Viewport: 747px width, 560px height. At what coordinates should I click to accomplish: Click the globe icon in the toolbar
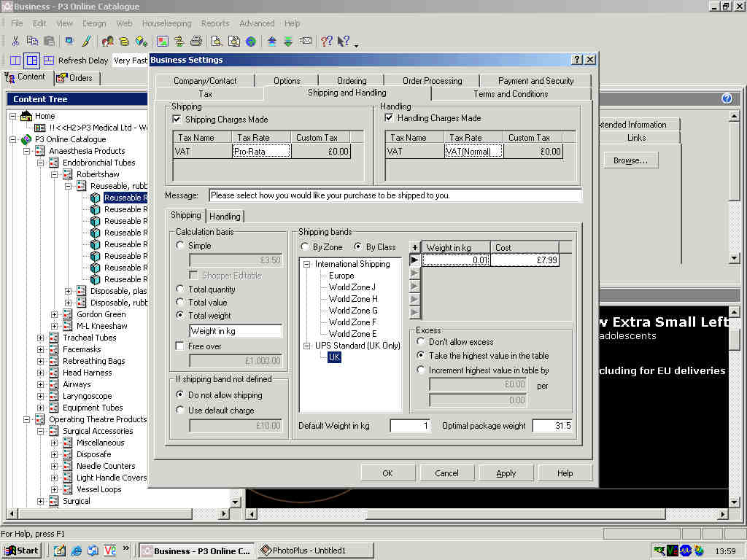pyautogui.click(x=251, y=41)
